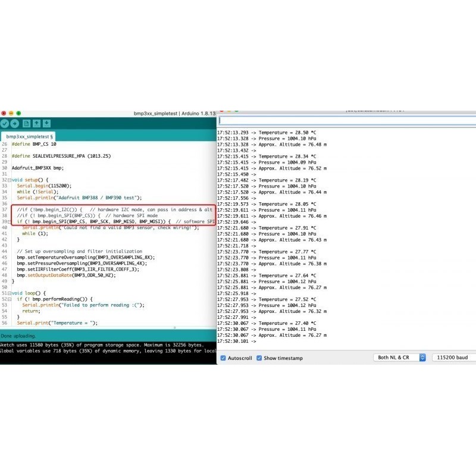Click the green zoom button of Arduino window
The height and width of the screenshot is (476, 476).
tap(18, 113)
